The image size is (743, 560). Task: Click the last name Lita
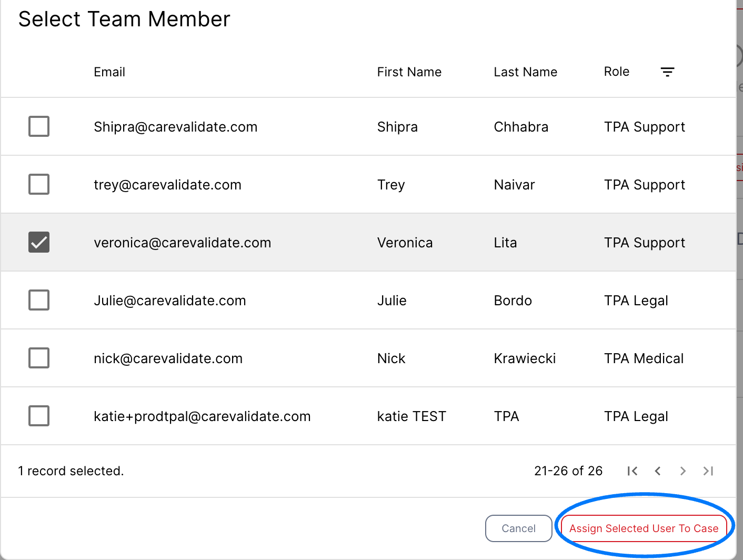tap(505, 243)
